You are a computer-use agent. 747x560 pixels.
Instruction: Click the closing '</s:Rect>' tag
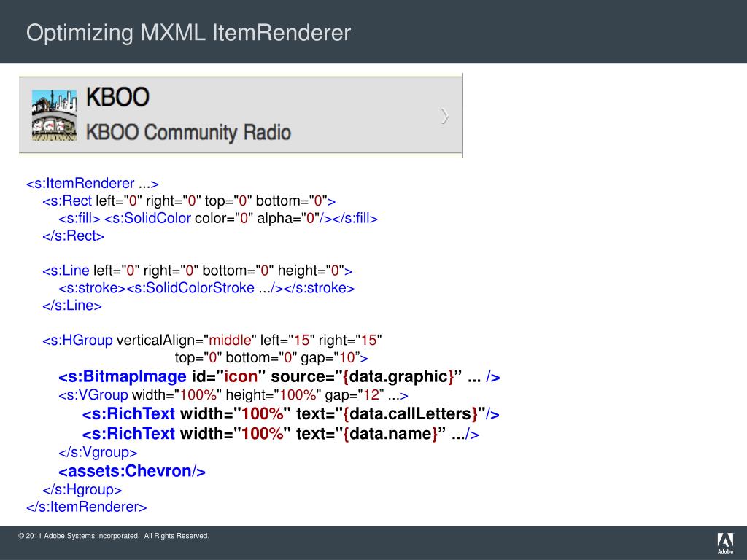(x=74, y=236)
